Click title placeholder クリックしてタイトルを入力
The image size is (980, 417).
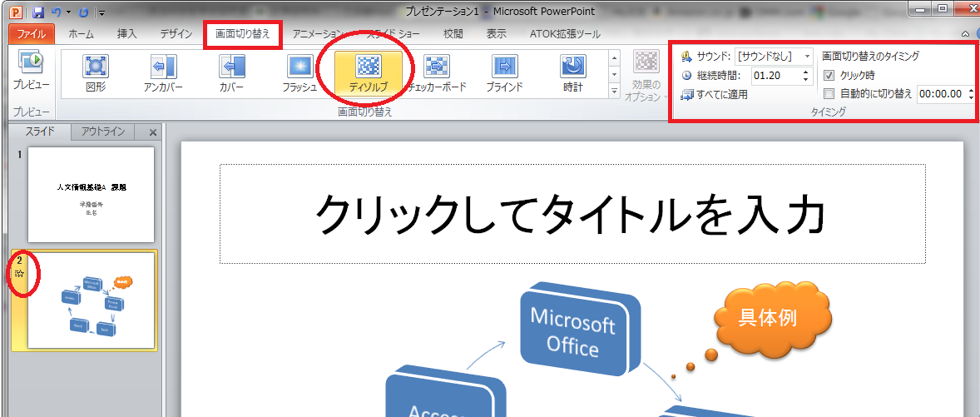pyautogui.click(x=572, y=214)
